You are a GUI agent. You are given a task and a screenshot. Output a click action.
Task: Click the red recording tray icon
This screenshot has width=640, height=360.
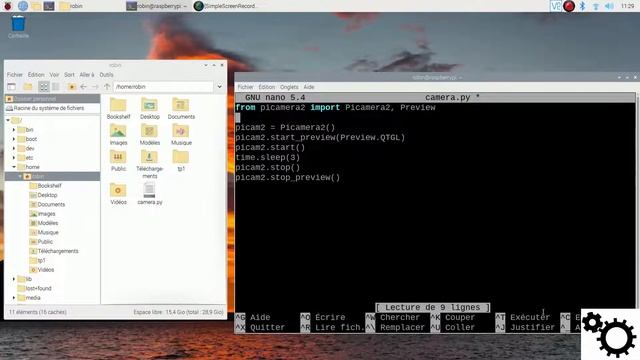tap(569, 6)
